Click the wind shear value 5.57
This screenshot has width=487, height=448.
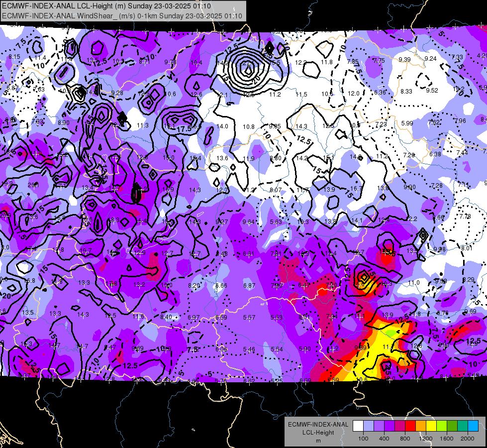(x=249, y=318)
